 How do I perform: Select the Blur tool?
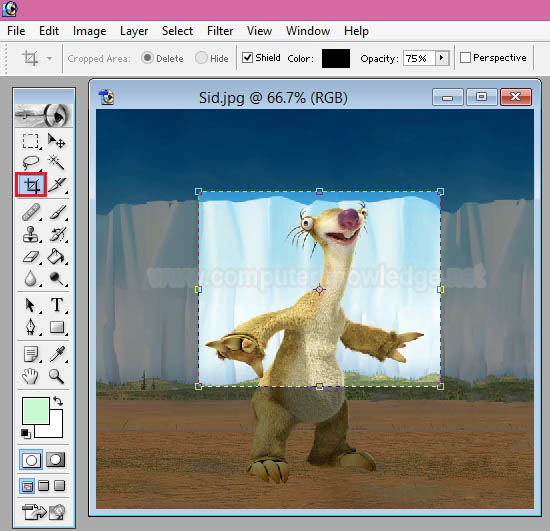pos(31,278)
